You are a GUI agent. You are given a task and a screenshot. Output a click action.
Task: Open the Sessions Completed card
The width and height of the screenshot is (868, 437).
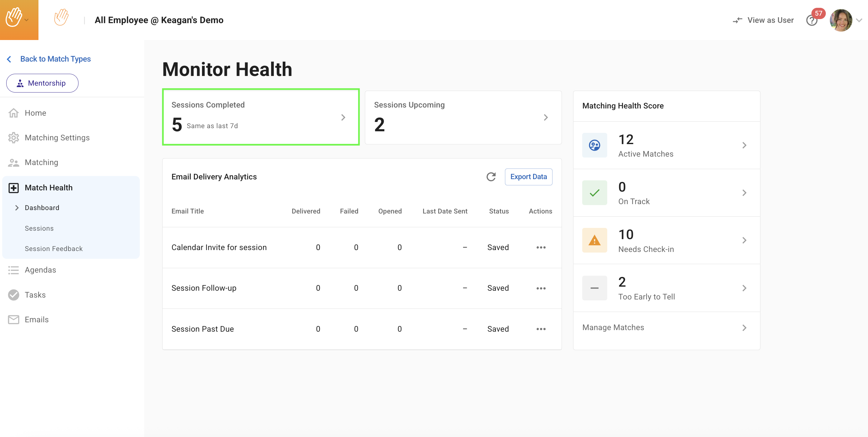pyautogui.click(x=260, y=117)
